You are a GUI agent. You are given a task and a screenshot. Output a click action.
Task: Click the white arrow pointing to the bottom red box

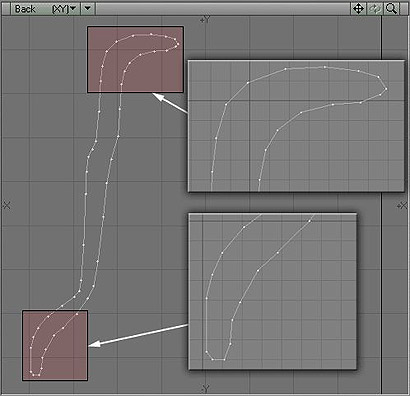[139, 336]
